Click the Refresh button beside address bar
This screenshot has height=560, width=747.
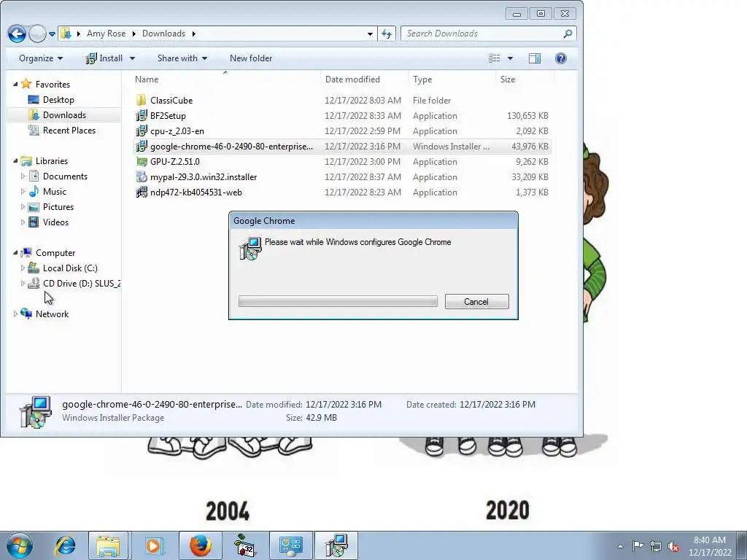coord(387,34)
